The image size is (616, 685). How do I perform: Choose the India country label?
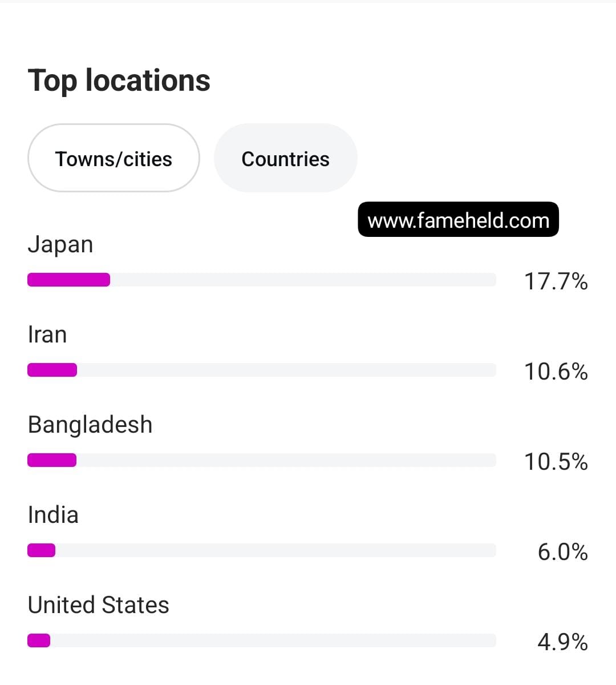click(53, 515)
